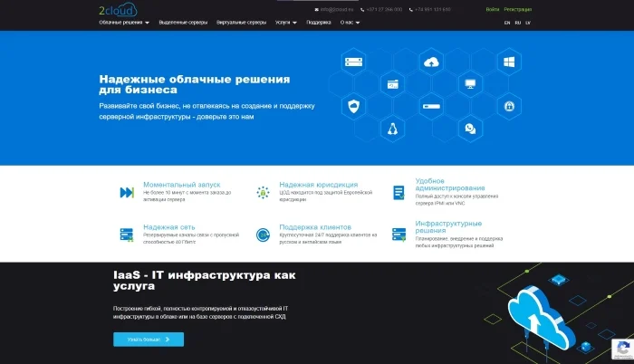The height and width of the screenshot is (364, 634).
Task: Click the chat bubbles hexagon icon
Action: (x=470, y=129)
